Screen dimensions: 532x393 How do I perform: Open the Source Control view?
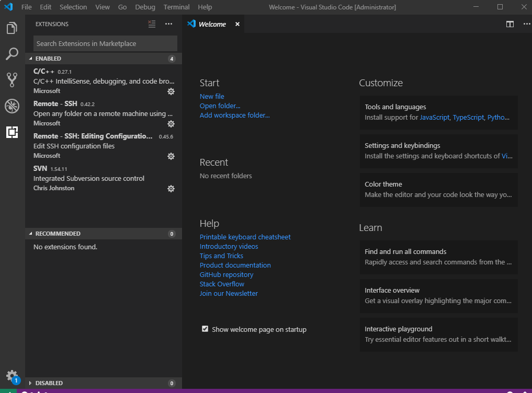[x=12, y=79]
